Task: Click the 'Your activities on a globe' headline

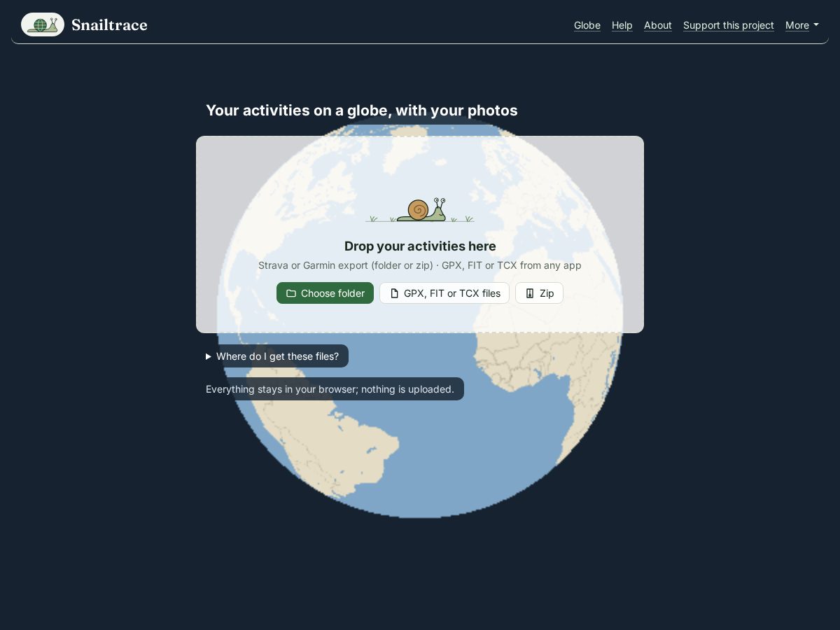Action: click(362, 111)
